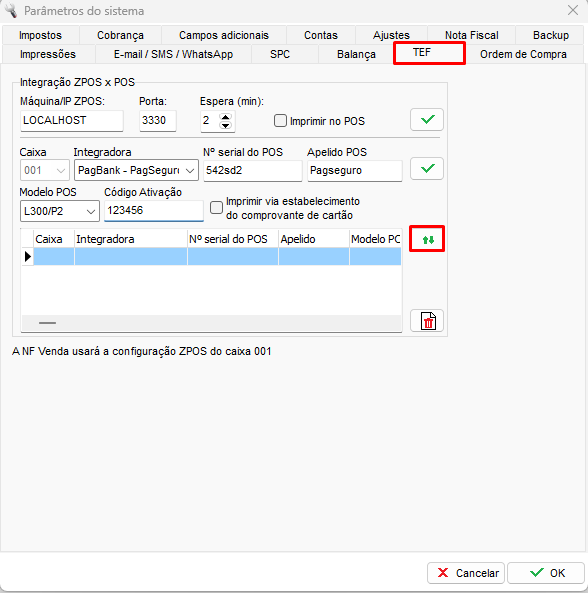Click the green checkmark beside Imprimir no POS
Viewport: 588px width, 593px height.
(x=427, y=120)
